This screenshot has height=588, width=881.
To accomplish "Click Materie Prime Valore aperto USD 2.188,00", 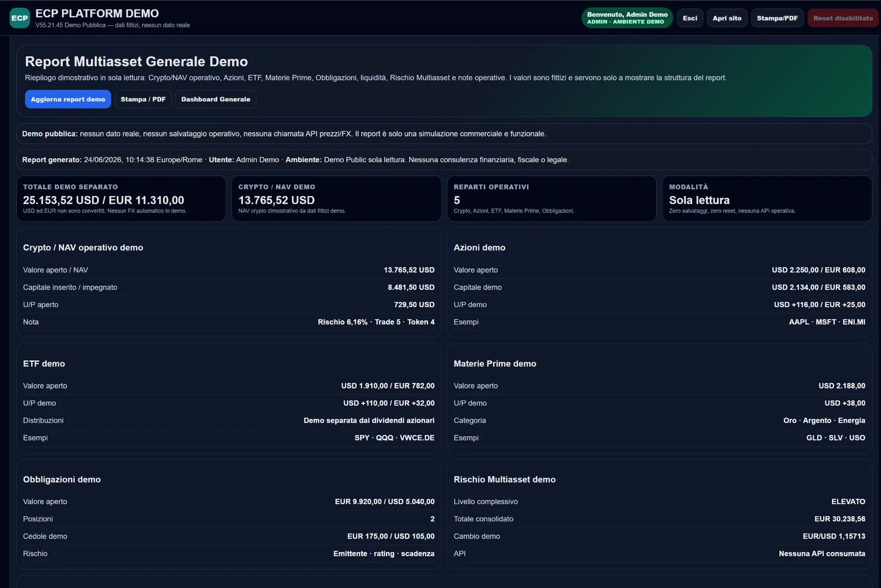I will 842,386.
